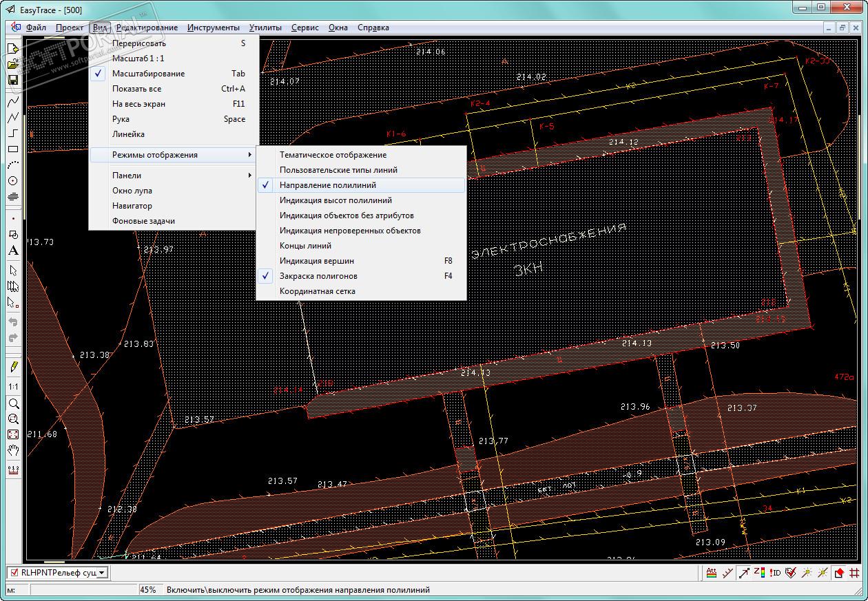Choose 'Координатная сетка' from submenu
Screen dimensions: 868x601
click(317, 291)
